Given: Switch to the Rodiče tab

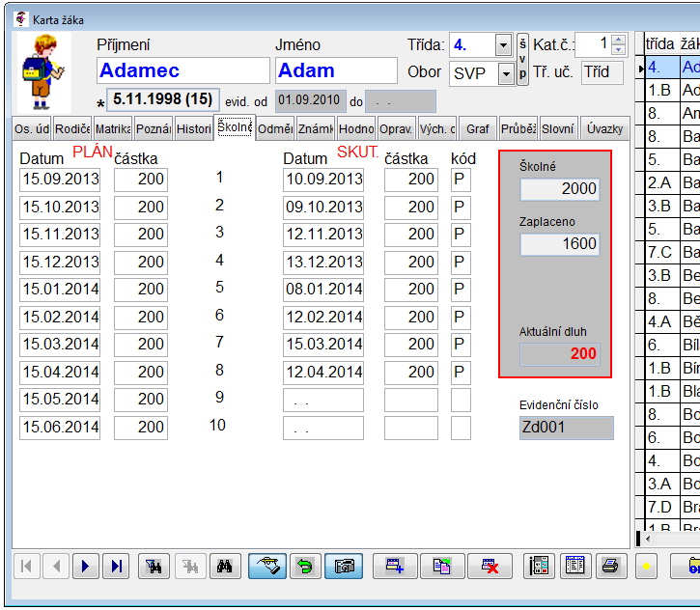Looking at the screenshot, I should (73, 129).
